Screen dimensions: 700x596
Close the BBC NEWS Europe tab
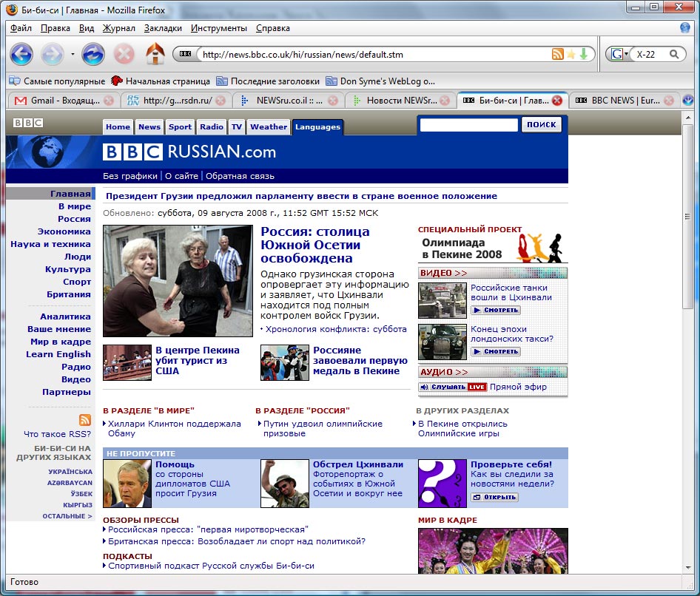pos(669,101)
